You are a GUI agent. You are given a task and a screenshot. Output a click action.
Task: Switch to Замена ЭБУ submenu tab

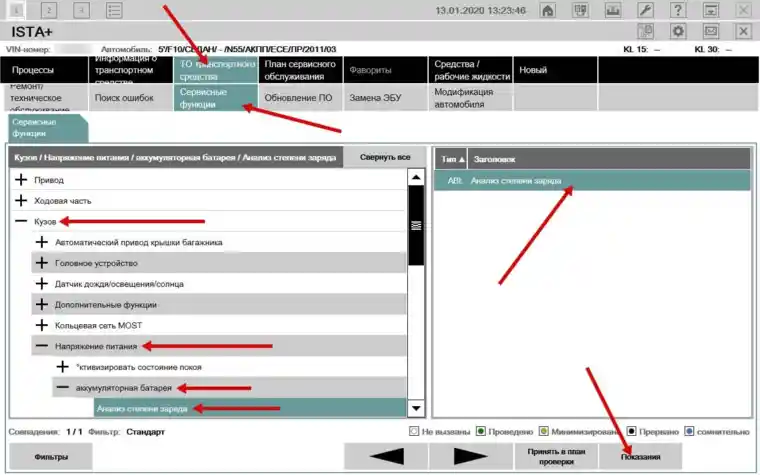click(385, 97)
